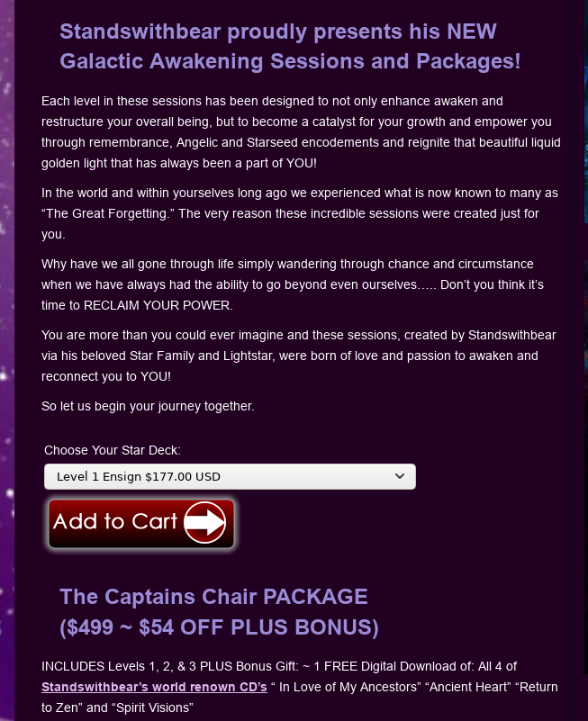Screen dimensions: 588x721
Task: Click the RECLAIM YOUR POWER text
Action: coord(158,306)
